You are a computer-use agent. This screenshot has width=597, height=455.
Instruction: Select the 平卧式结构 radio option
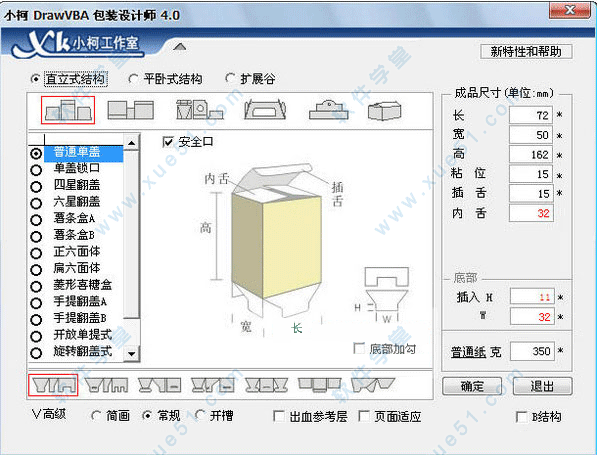(165, 79)
